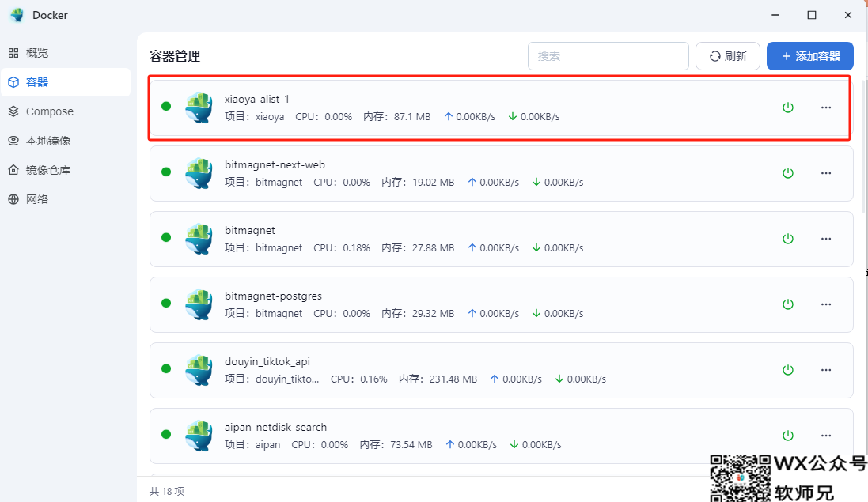The height and width of the screenshot is (502, 868).
Task: Click the 添加容器 add container button
Action: (809, 56)
